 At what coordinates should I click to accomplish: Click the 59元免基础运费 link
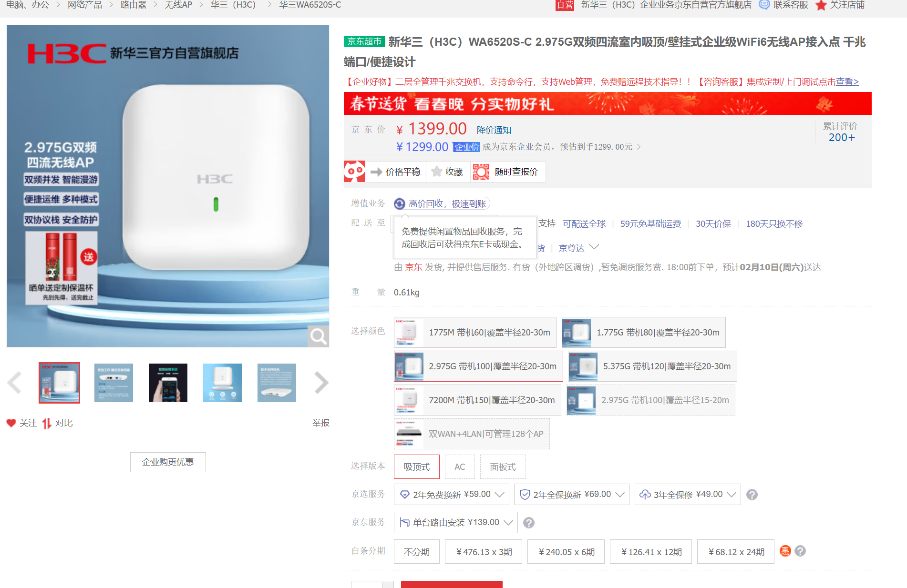click(x=650, y=224)
